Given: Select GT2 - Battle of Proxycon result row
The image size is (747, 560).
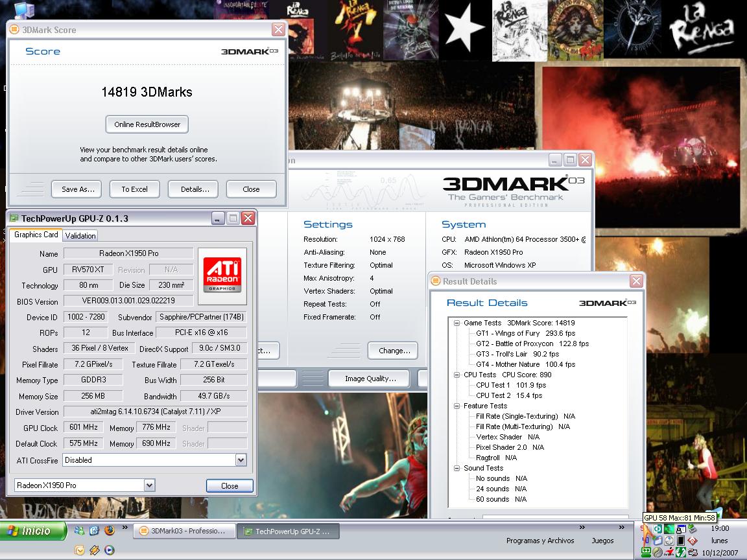Looking at the screenshot, I should [532, 344].
